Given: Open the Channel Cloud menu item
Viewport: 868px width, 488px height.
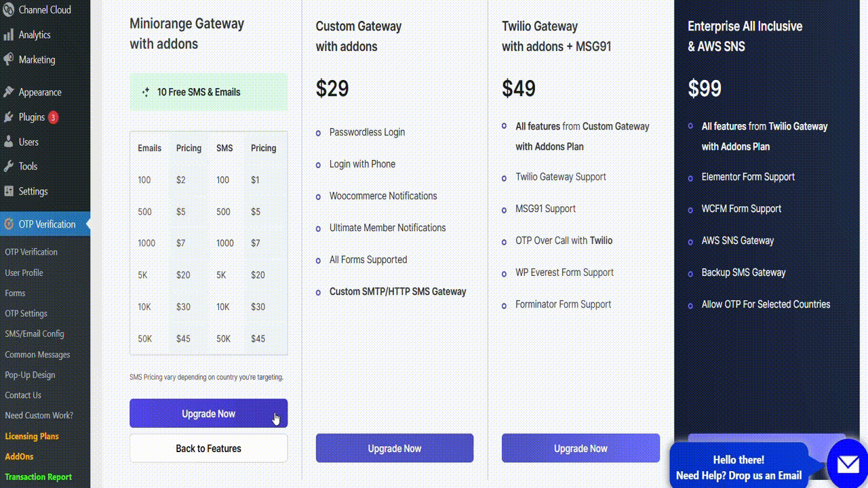Looking at the screenshot, I should tap(45, 10).
